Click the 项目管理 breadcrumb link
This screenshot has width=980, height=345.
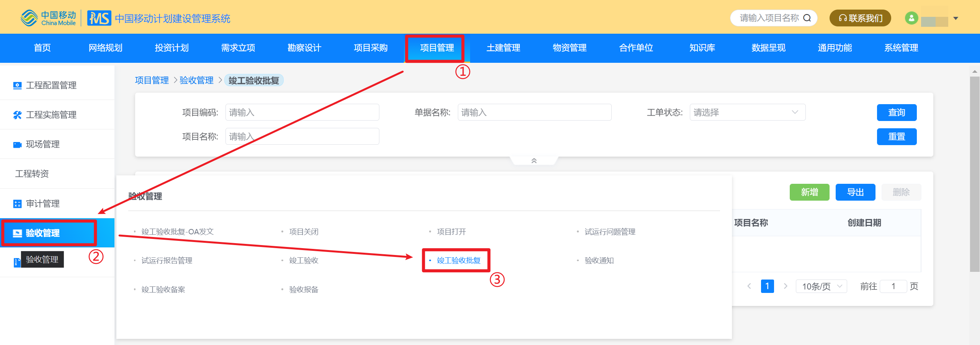point(152,80)
